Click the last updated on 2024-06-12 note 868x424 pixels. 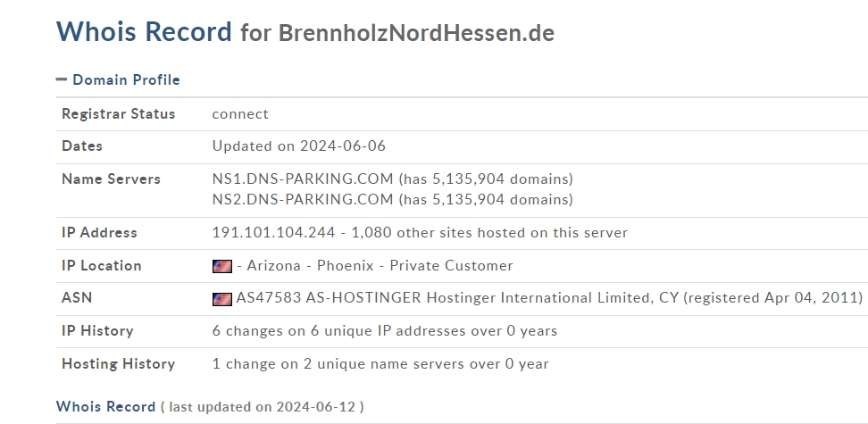tap(262, 407)
